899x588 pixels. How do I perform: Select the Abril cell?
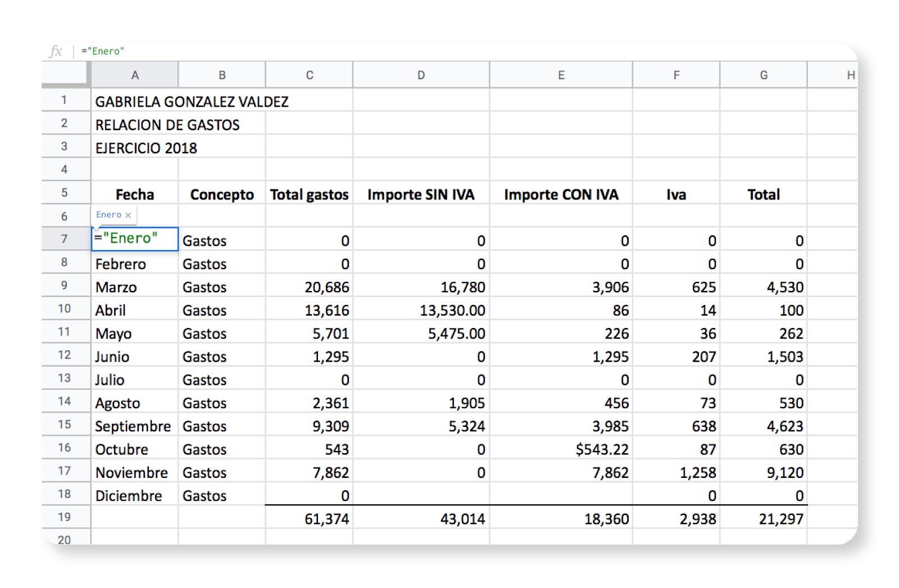click(135, 310)
